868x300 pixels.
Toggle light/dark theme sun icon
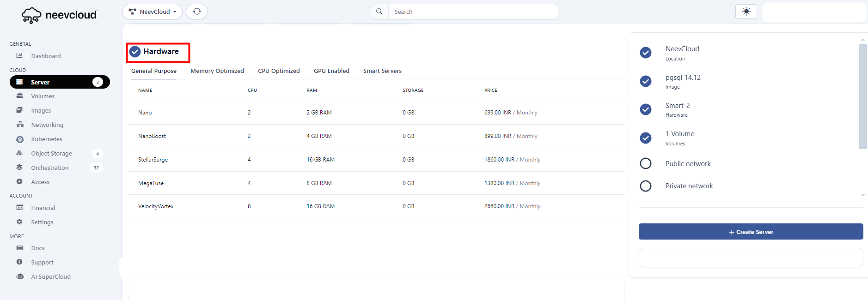(x=746, y=12)
